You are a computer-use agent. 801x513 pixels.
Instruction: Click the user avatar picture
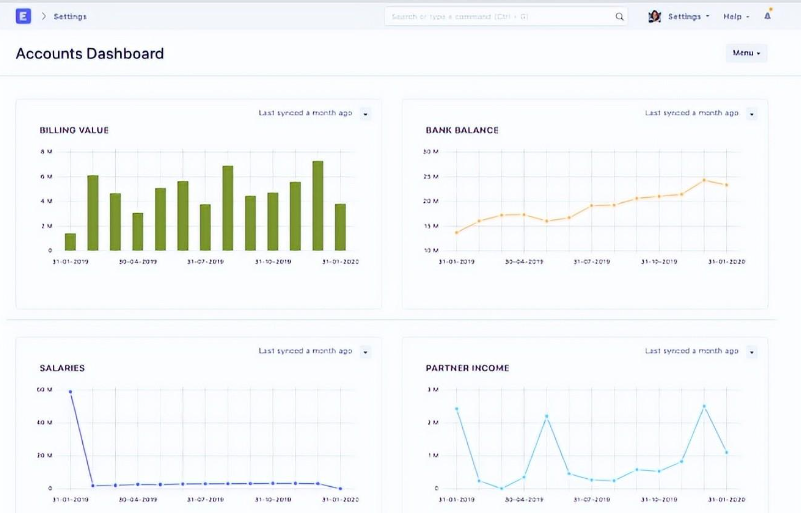coord(654,16)
